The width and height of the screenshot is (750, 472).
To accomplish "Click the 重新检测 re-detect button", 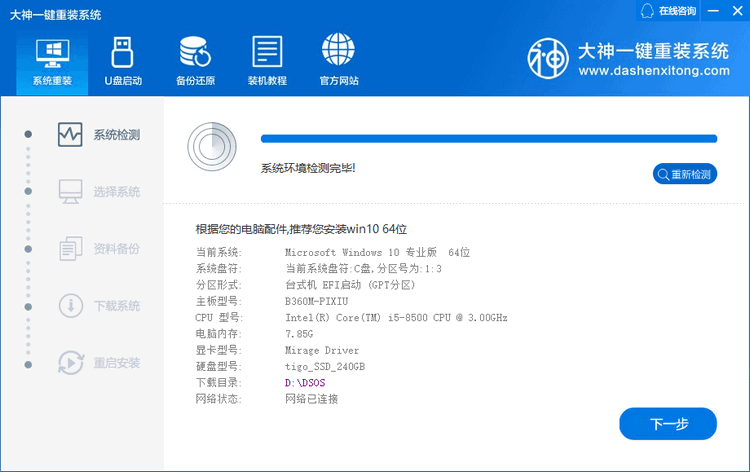I will click(684, 174).
